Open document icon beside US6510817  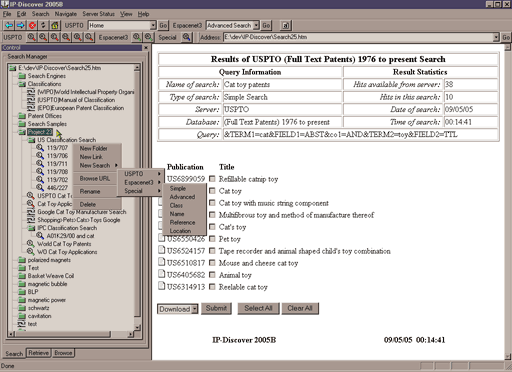point(162,262)
